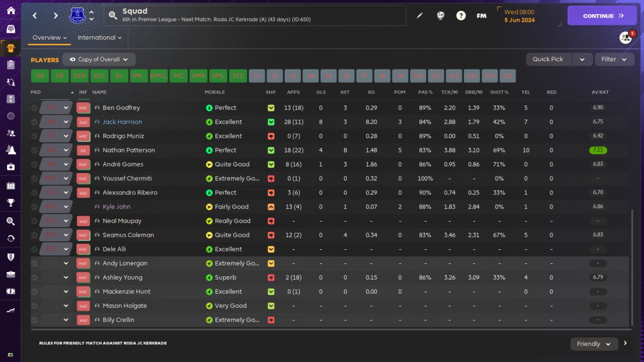Open position dropdown for Youssef Chermiti
The image size is (644, 362).
pyautogui.click(x=66, y=178)
